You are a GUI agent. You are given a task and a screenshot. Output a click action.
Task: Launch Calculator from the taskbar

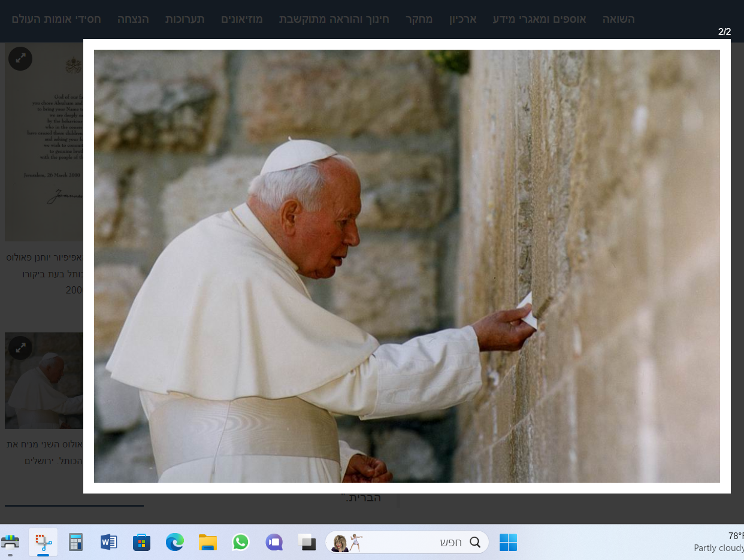(75, 542)
